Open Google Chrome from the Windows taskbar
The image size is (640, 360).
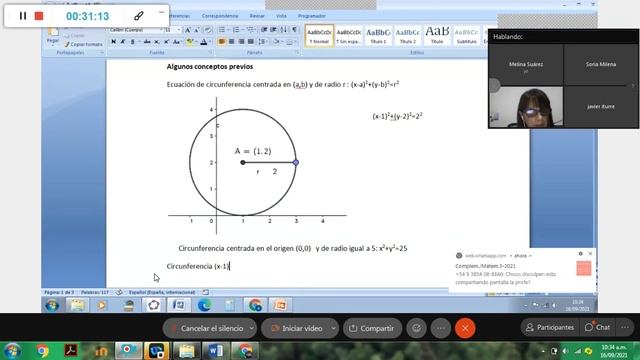[42, 351]
